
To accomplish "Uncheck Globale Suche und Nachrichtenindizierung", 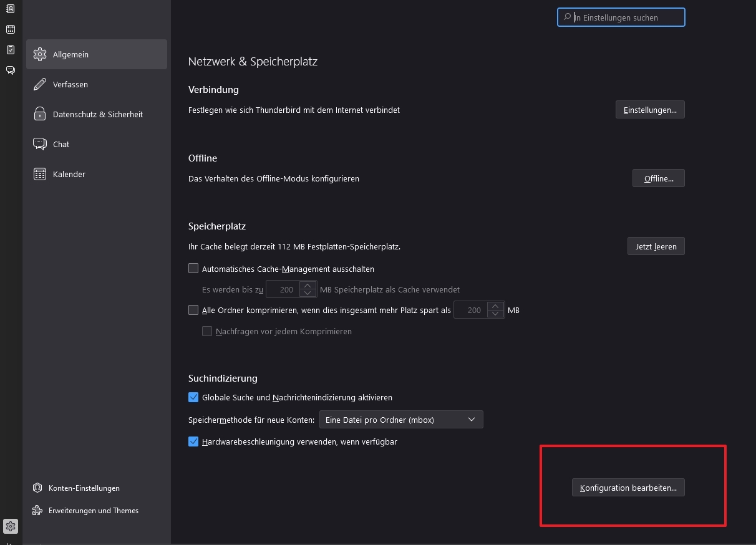I will tap(193, 397).
